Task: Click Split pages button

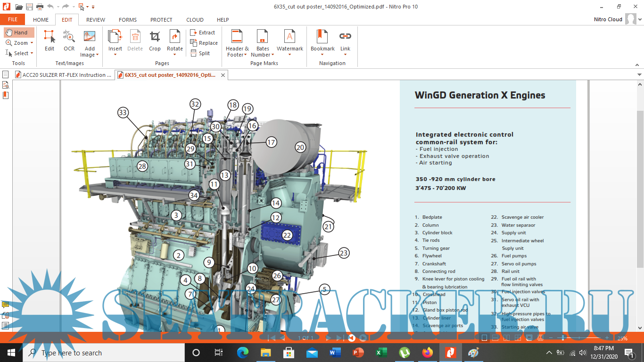Action: 200,53
